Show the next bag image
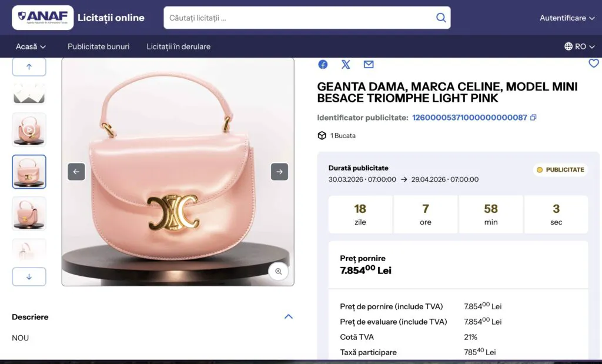The width and height of the screenshot is (602, 364). (279, 172)
